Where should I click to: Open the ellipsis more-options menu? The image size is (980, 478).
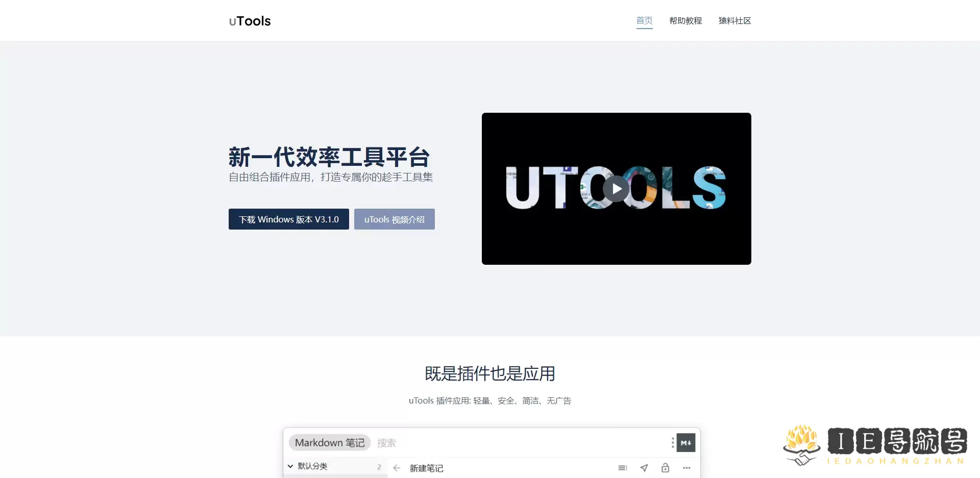[x=687, y=468]
